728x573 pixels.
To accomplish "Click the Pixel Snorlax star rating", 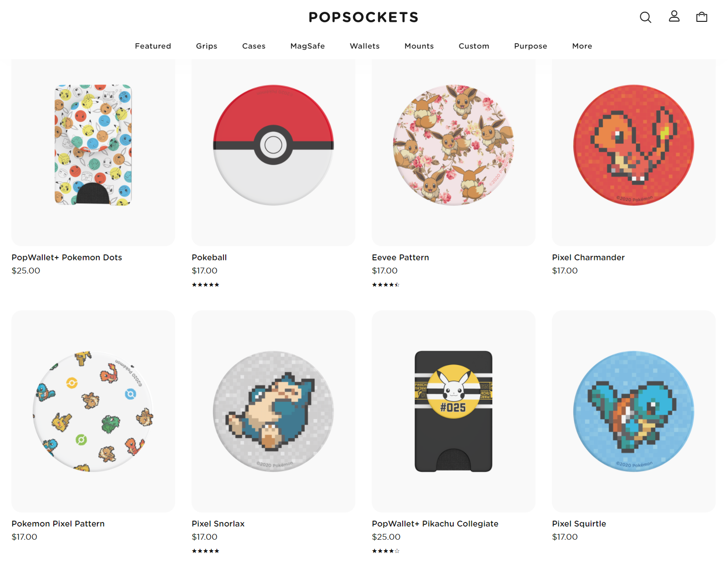I will (x=206, y=551).
